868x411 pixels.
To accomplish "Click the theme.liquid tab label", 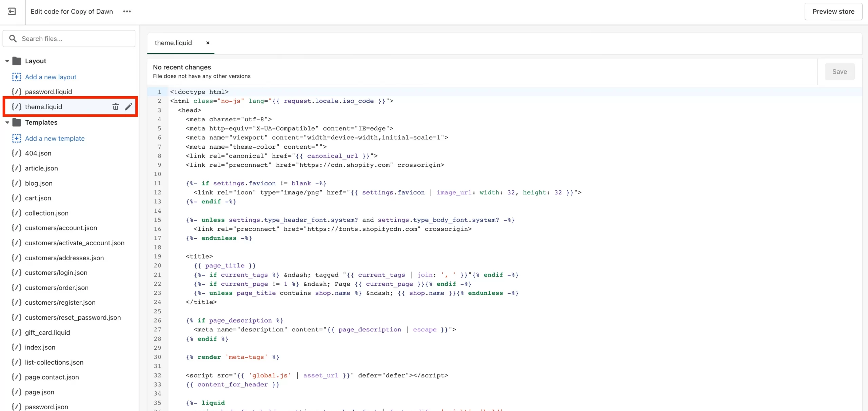I will [x=173, y=43].
